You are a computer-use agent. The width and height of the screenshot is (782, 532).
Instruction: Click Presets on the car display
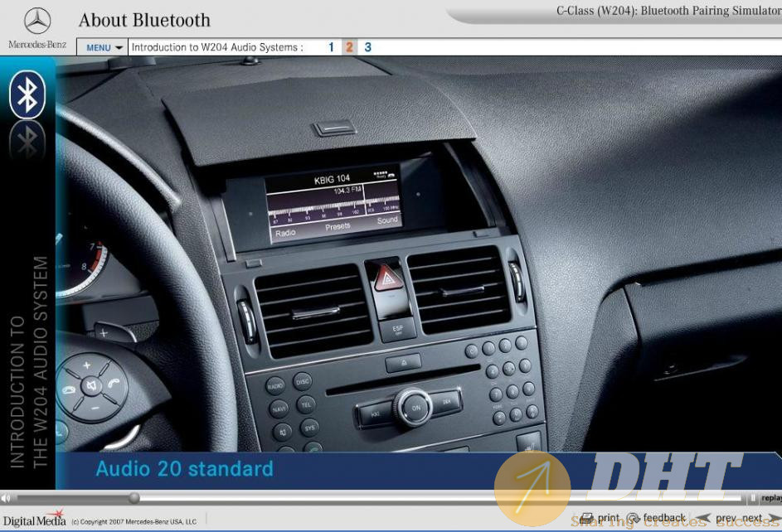338,227
